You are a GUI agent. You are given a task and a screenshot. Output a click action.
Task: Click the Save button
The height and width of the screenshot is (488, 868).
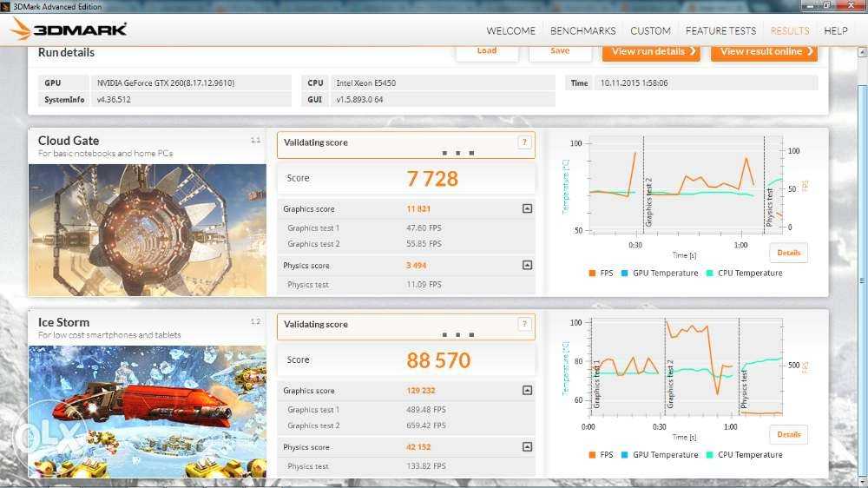click(x=560, y=53)
